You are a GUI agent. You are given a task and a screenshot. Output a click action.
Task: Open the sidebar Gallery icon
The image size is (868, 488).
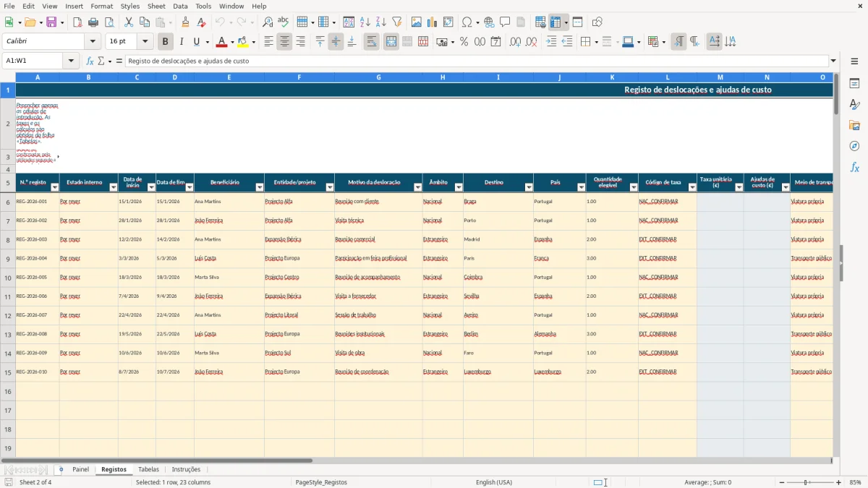pyautogui.click(x=854, y=125)
